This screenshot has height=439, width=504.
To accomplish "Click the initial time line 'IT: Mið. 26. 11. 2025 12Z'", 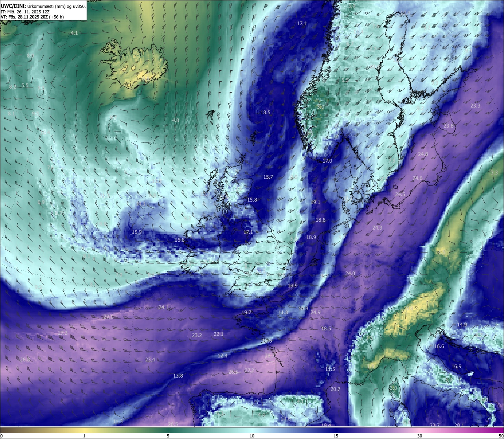I will tap(25, 12).
